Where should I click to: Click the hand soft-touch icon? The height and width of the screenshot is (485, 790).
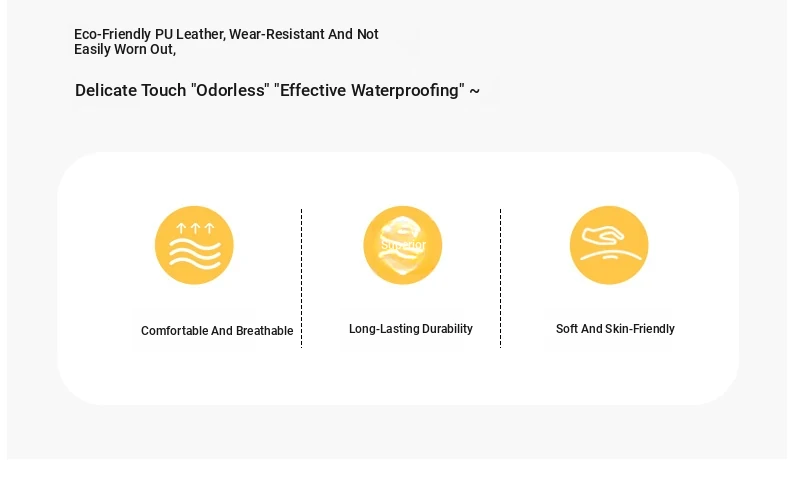pos(609,245)
